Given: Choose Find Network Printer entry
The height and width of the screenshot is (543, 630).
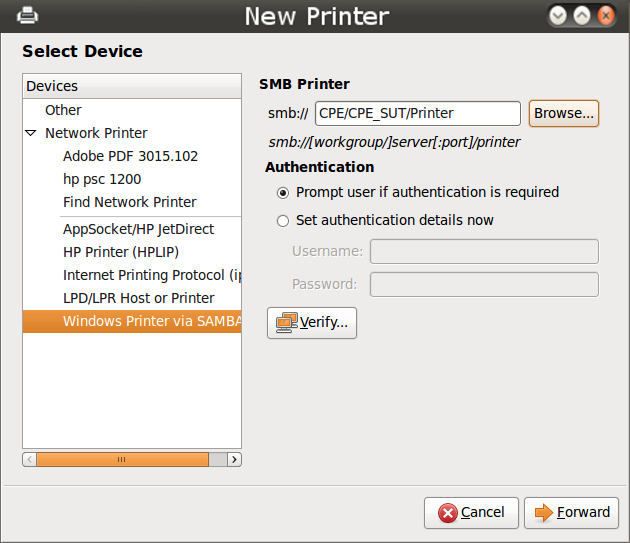Looking at the screenshot, I should [x=130, y=202].
